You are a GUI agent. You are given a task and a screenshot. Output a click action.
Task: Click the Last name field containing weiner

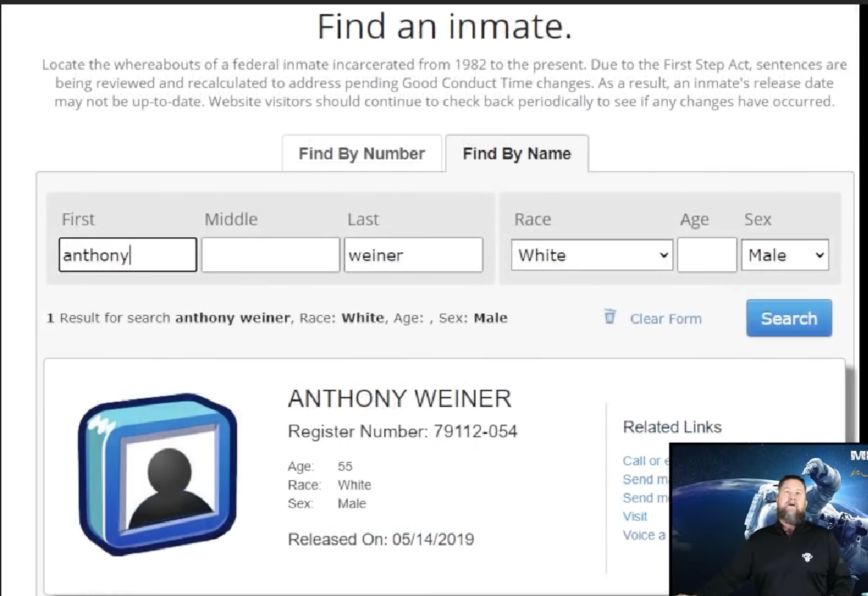pyautogui.click(x=413, y=254)
